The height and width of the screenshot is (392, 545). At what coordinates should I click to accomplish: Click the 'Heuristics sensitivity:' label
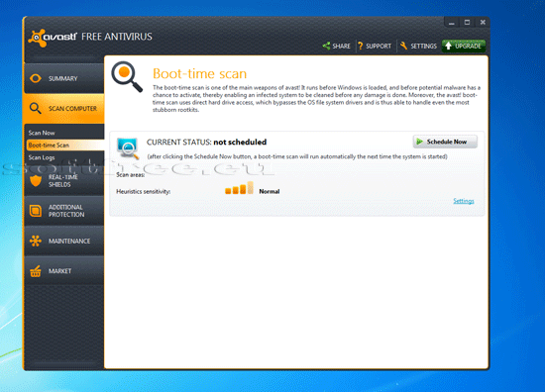coord(144,192)
